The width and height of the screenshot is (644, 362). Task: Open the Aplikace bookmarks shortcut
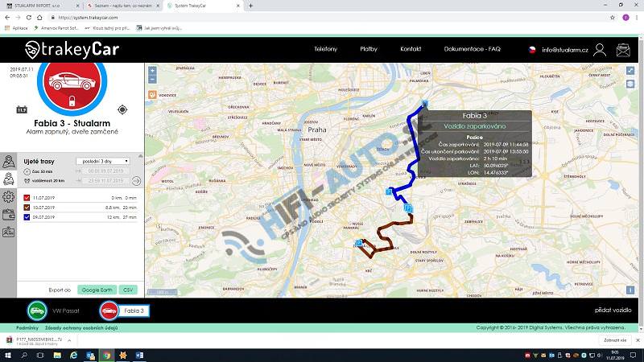click(16, 28)
